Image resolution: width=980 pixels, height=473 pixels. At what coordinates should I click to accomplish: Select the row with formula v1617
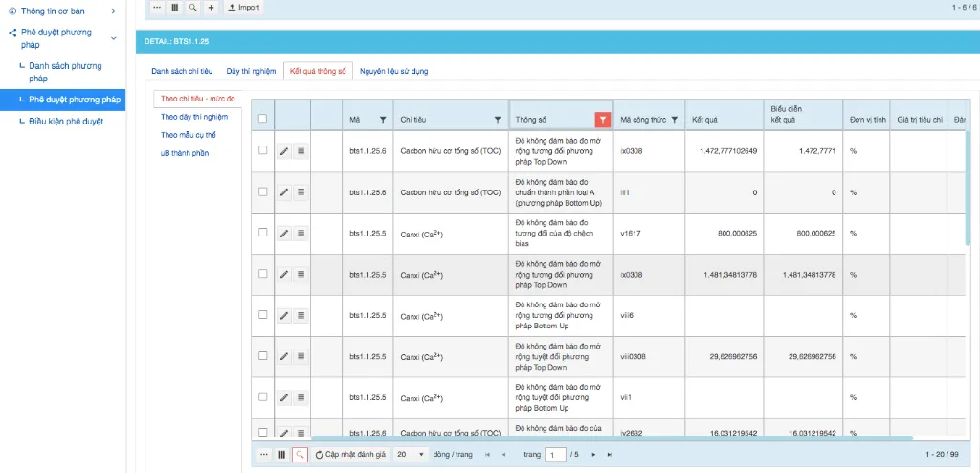[263, 233]
